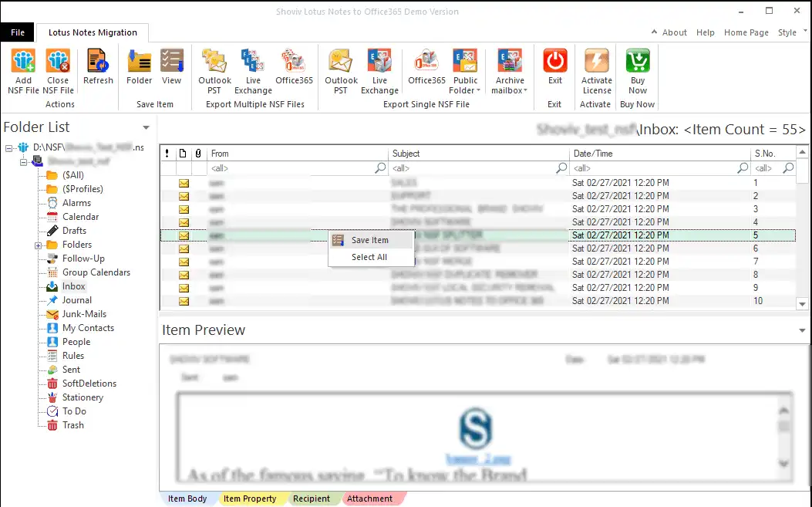Screen dimensions: 812x507
Task: Select the Group Calendars folder
Action: (x=96, y=272)
